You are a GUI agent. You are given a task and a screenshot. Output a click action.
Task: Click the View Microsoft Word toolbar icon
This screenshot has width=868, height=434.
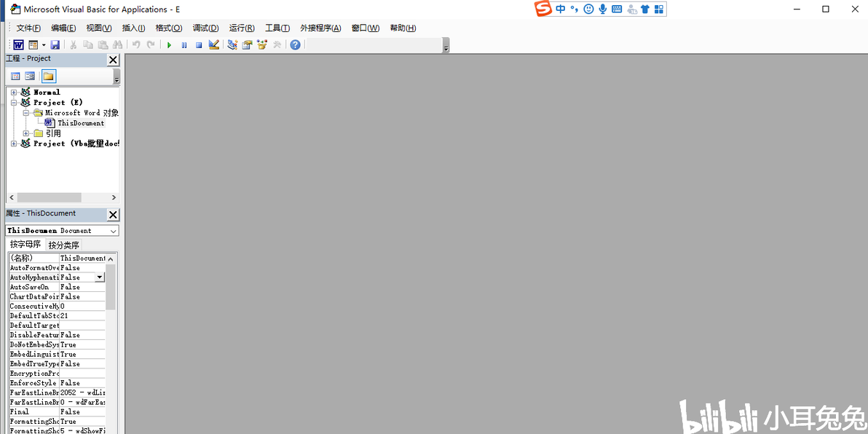pyautogui.click(x=18, y=45)
